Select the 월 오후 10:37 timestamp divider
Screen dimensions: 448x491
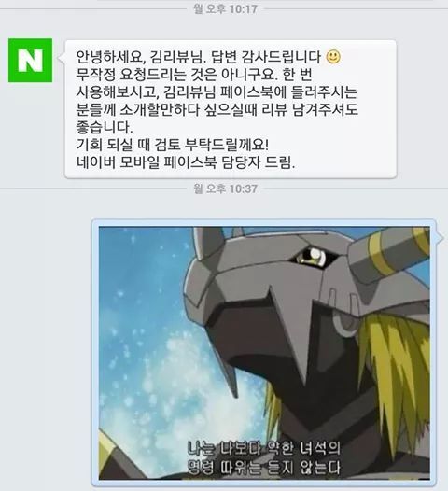[226, 189]
